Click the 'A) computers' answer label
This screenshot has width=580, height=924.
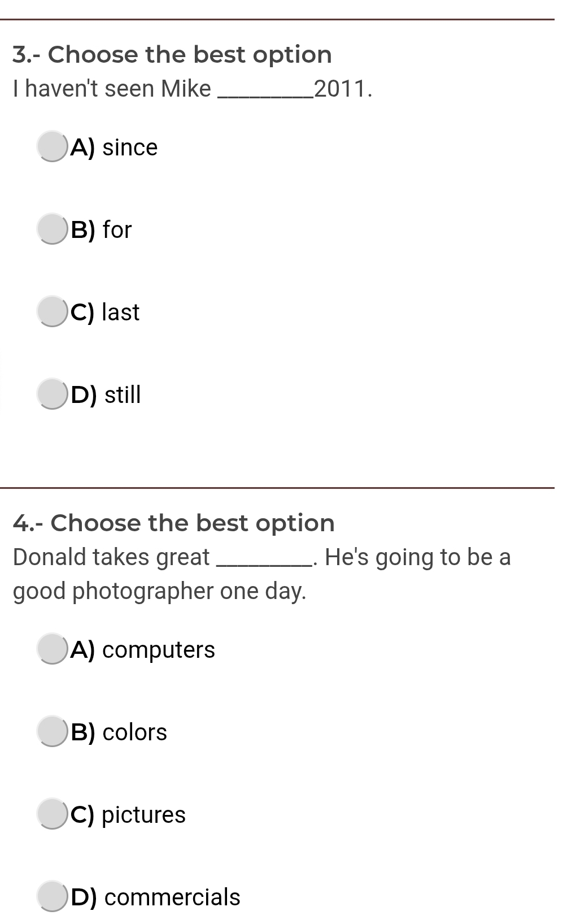(143, 650)
